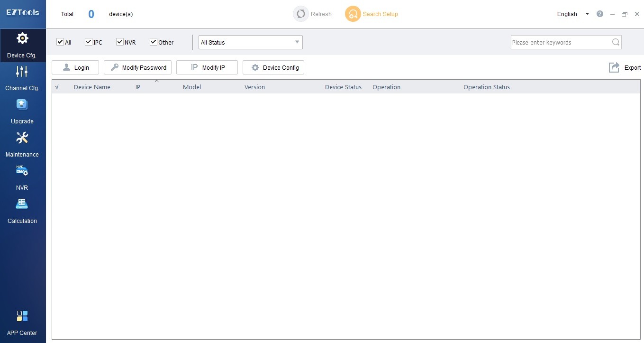Image resolution: width=644 pixels, height=343 pixels.
Task: Click the IP column sort arrow
Action: [x=156, y=81]
